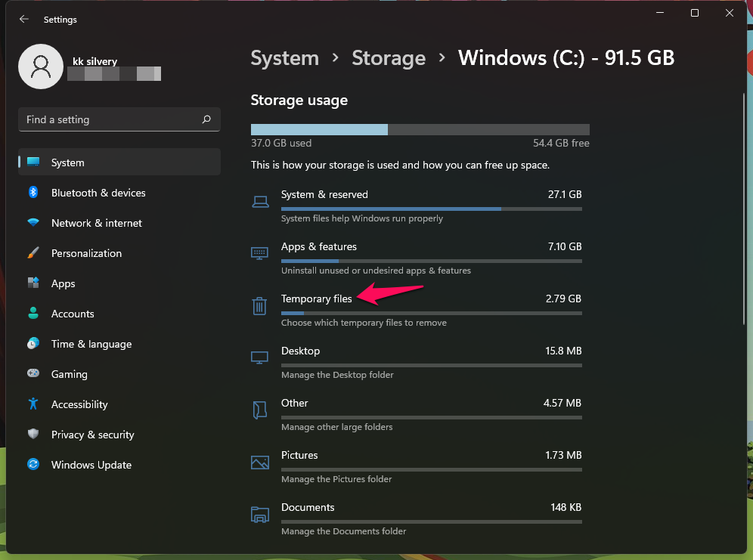This screenshot has height=560, width=753.
Task: Open Network & internet settings
Action: [119, 223]
